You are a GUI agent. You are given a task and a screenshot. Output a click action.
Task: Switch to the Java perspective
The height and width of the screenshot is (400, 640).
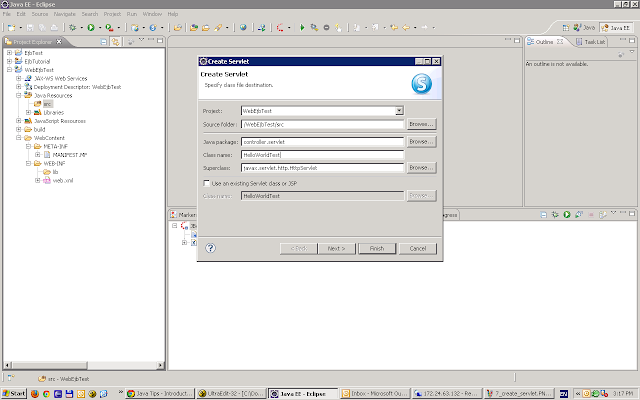point(585,27)
